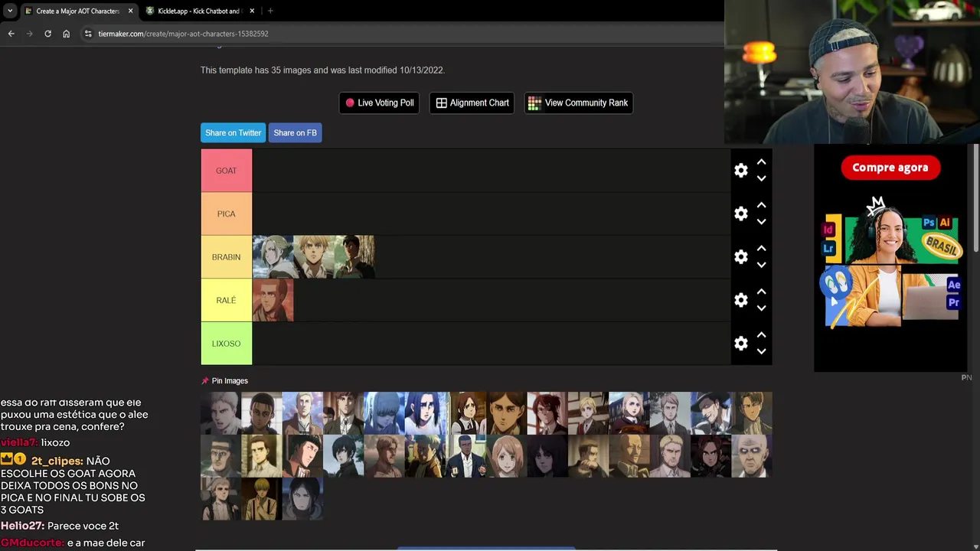Click the Compre agora ad button

[x=890, y=168]
